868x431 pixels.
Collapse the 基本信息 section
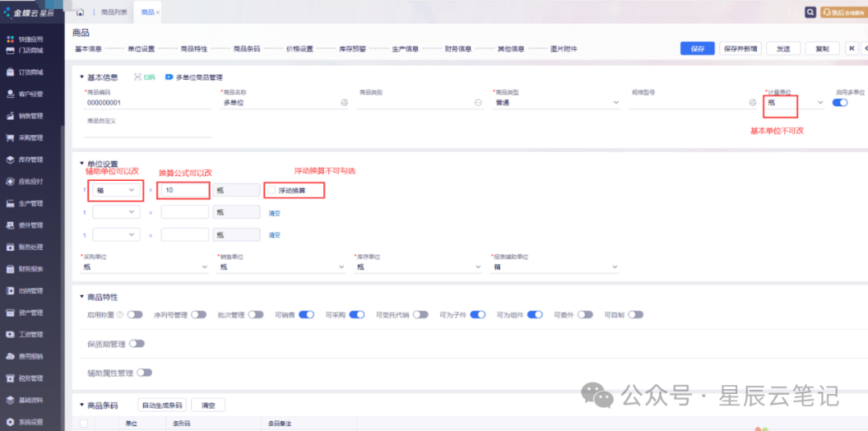tap(83, 77)
